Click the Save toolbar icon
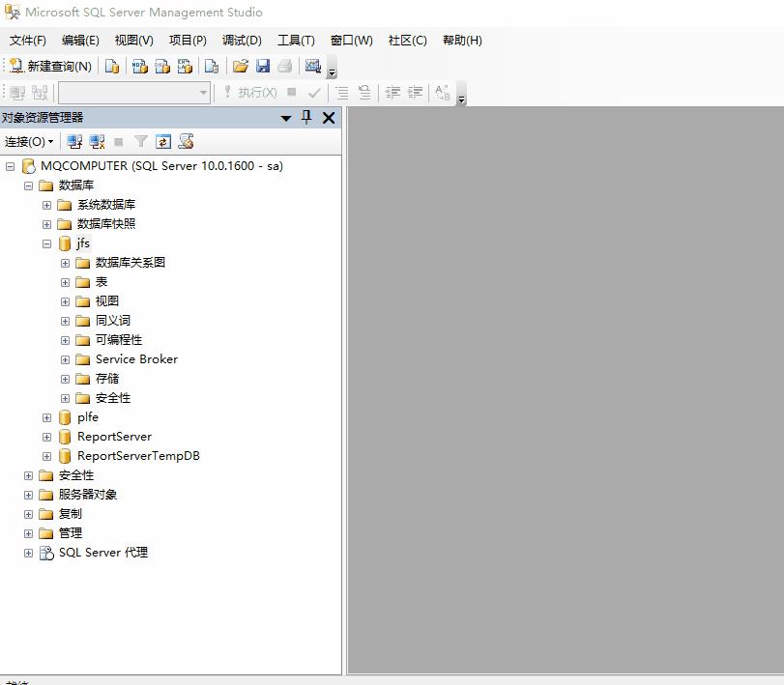Screen dimensions: 784x685 262,66
